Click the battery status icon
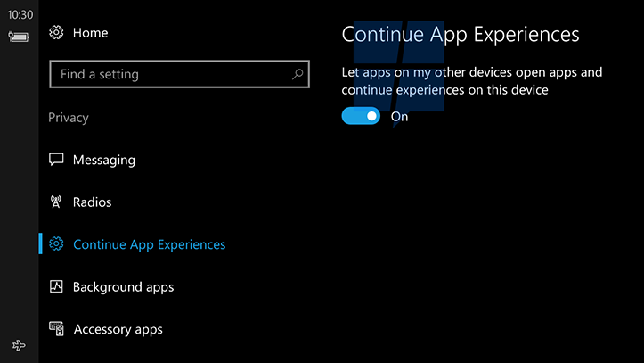The height and width of the screenshot is (363, 644). [x=19, y=37]
